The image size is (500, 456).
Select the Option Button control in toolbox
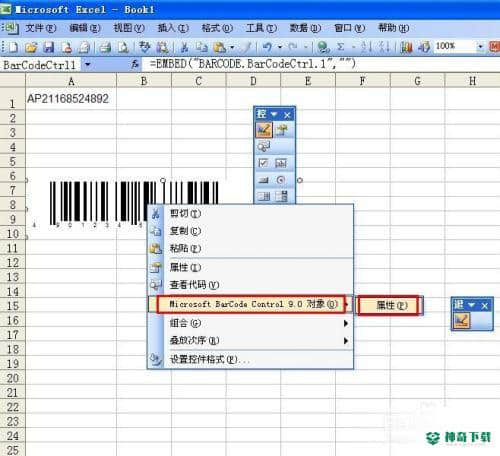tap(281, 180)
